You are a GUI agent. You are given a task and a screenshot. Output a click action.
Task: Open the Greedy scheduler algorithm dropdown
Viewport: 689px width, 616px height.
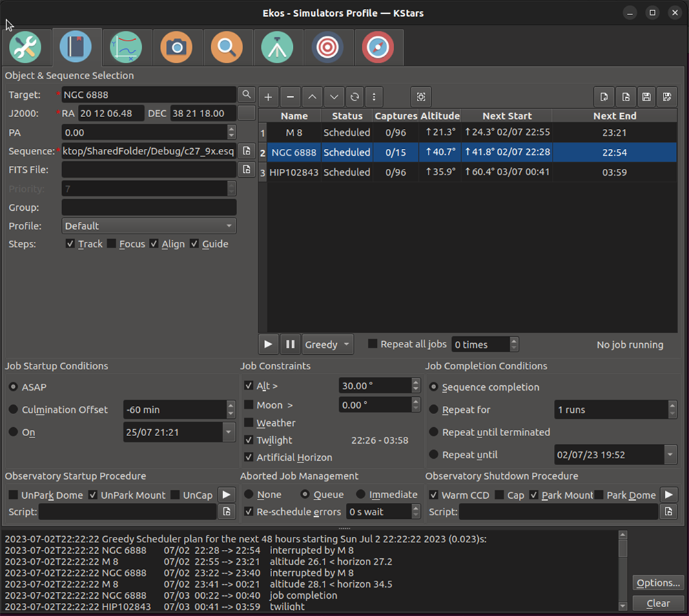click(x=328, y=344)
